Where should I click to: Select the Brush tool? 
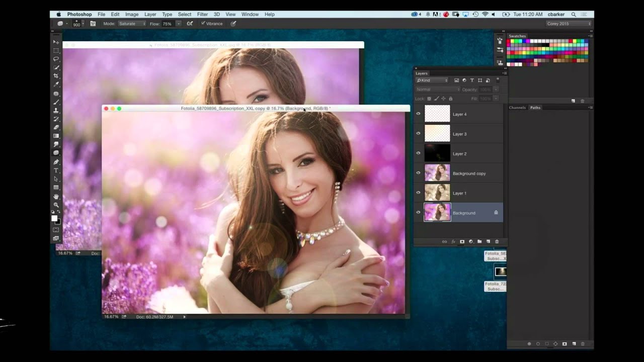click(56, 102)
